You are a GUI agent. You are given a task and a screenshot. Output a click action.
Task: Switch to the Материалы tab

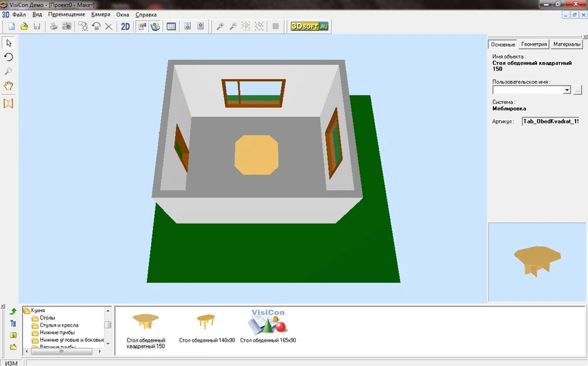pos(566,44)
